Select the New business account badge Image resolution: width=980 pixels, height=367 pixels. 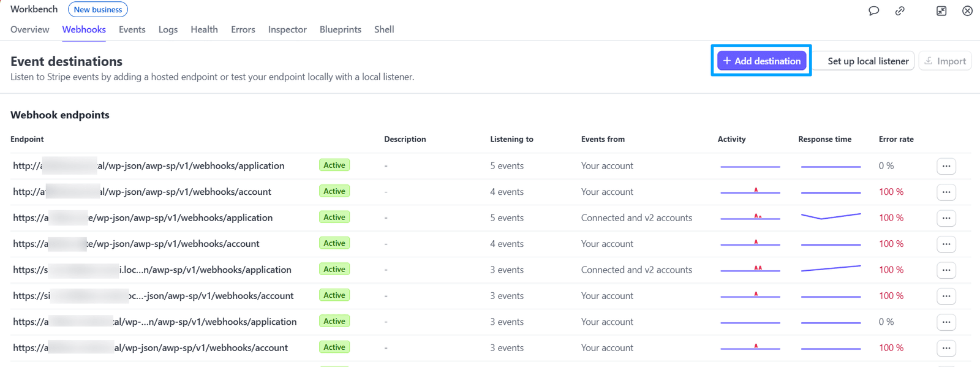(98, 9)
